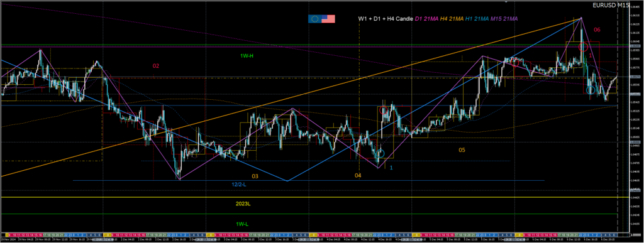Viewport: 644px width, 243px height.
Task: Select the orange 04 day label
Action: [x=358, y=175]
